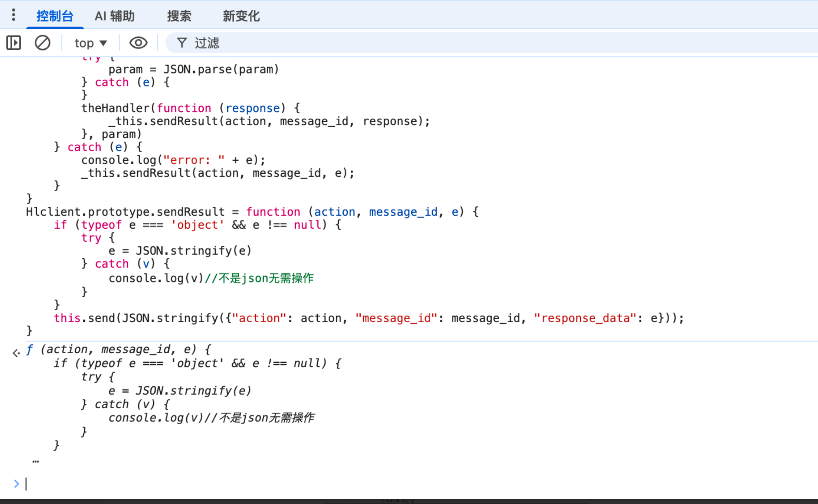Click the Hlclient.prototype.sendResult code line
This screenshot has height=504, width=818.
point(125,212)
